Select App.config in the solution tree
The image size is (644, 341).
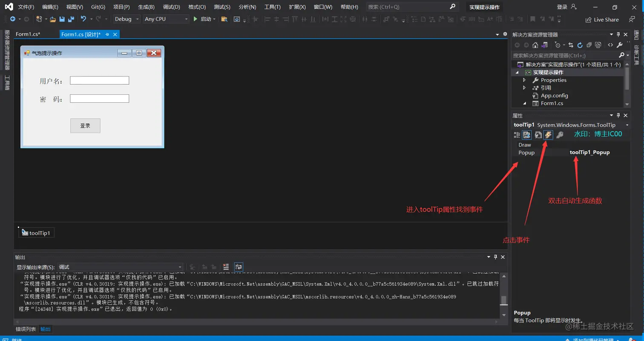point(554,95)
